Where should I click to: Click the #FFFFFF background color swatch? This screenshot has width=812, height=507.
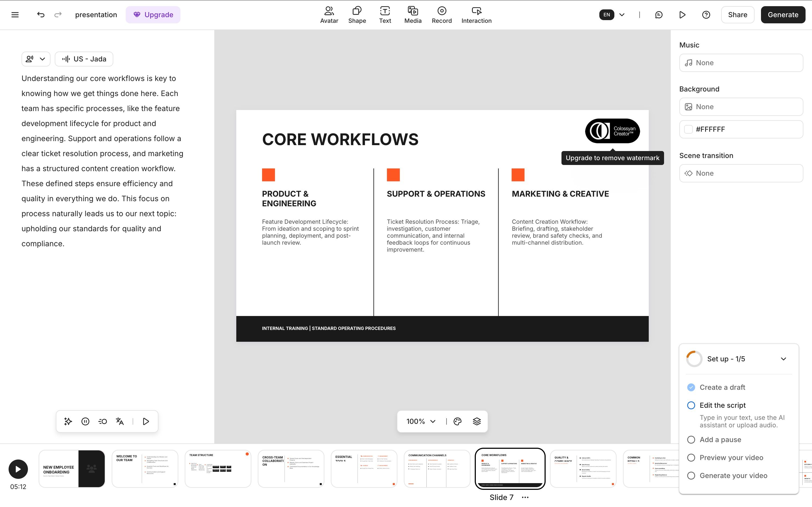tap(688, 129)
